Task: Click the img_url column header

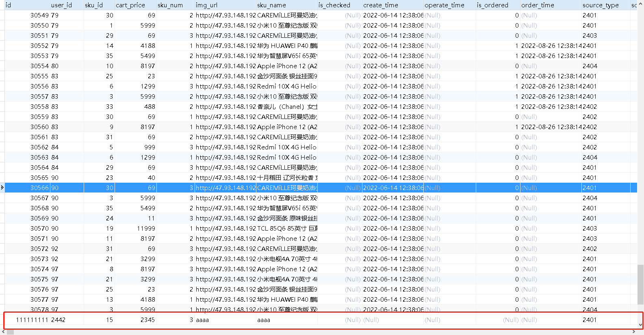Action: pyautogui.click(x=226, y=5)
